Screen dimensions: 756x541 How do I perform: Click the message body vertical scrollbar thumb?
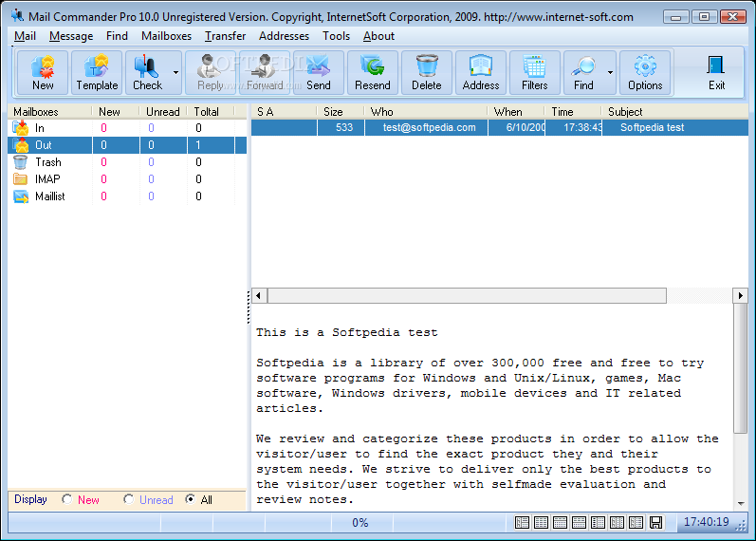pos(740,368)
